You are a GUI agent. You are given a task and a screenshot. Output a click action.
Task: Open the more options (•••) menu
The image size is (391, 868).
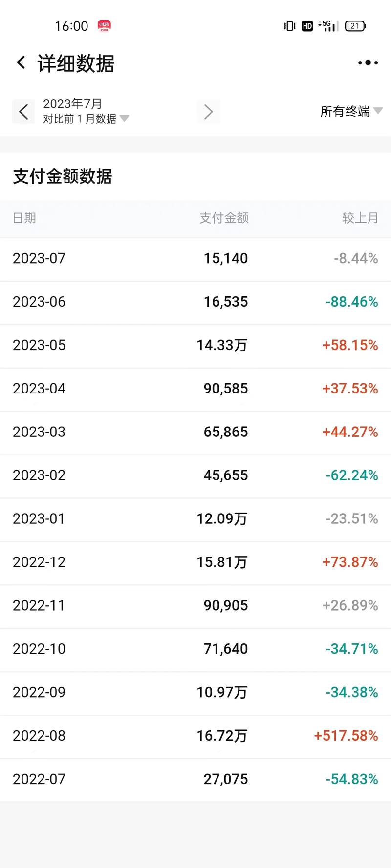368,62
